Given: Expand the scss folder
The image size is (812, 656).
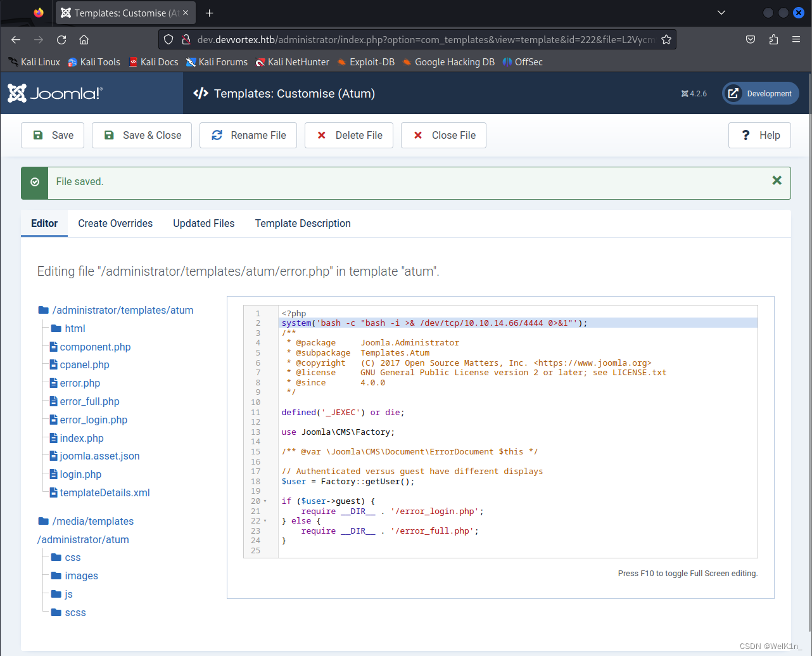Looking at the screenshot, I should point(68,612).
